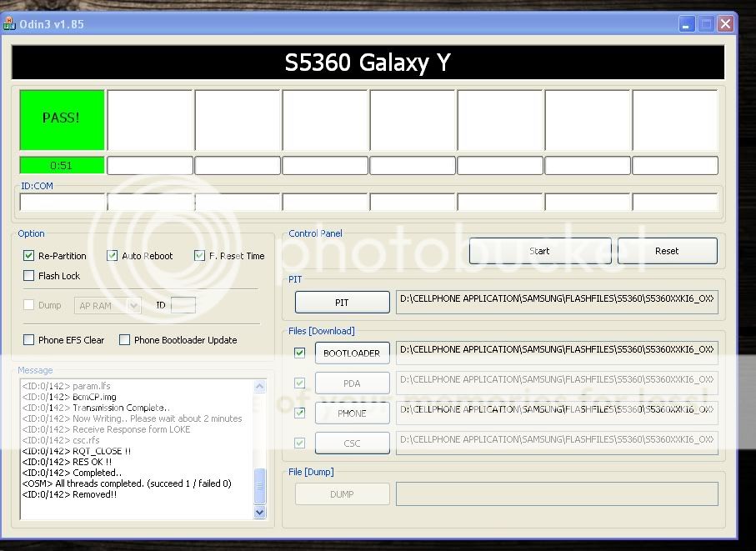Click the File [Dump] path field

click(x=557, y=494)
